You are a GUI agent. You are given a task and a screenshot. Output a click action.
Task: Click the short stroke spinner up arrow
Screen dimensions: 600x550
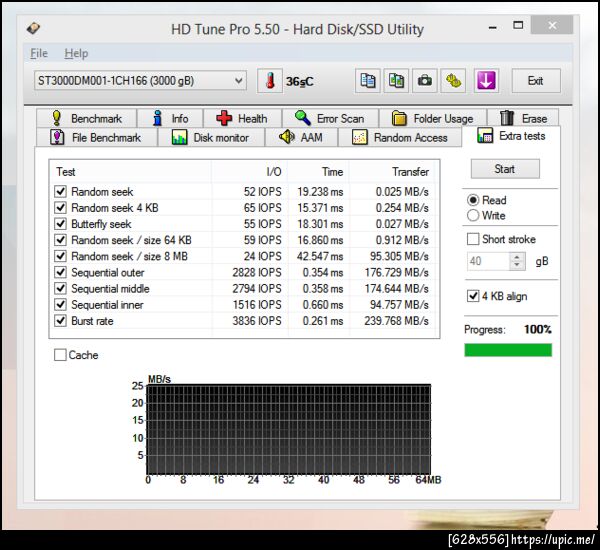click(517, 257)
